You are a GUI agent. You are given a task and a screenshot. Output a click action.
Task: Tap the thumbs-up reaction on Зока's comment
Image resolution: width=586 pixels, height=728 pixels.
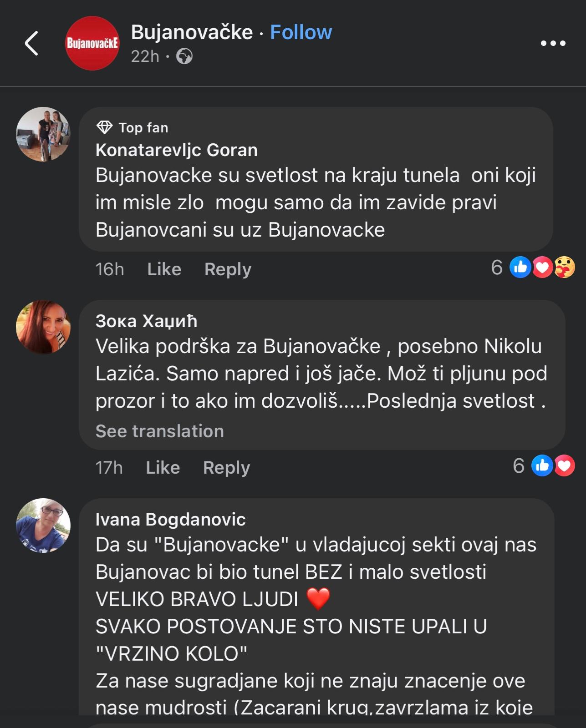[542, 465]
